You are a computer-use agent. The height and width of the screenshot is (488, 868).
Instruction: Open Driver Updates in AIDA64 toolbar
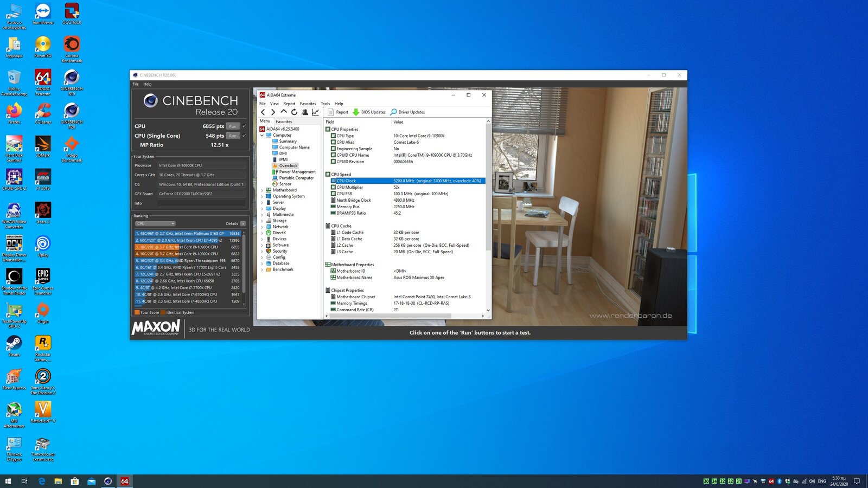[x=408, y=112]
